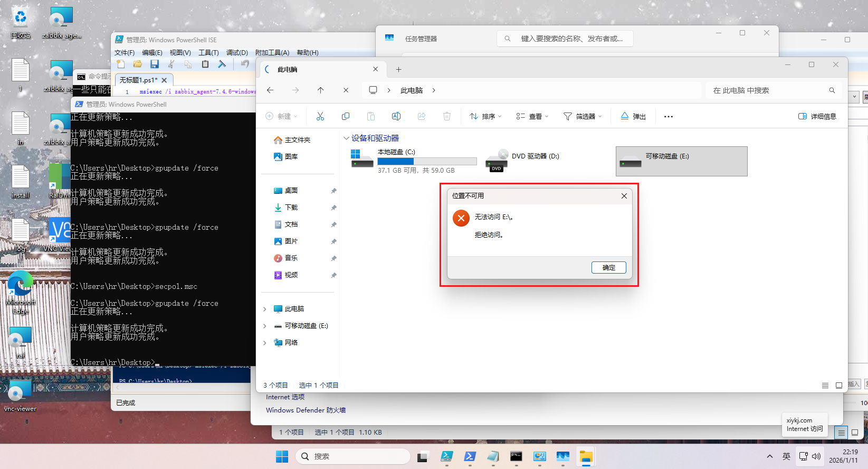868x469 pixels.
Task: Close the 此电脑 Explorer tab
Action: (x=375, y=69)
